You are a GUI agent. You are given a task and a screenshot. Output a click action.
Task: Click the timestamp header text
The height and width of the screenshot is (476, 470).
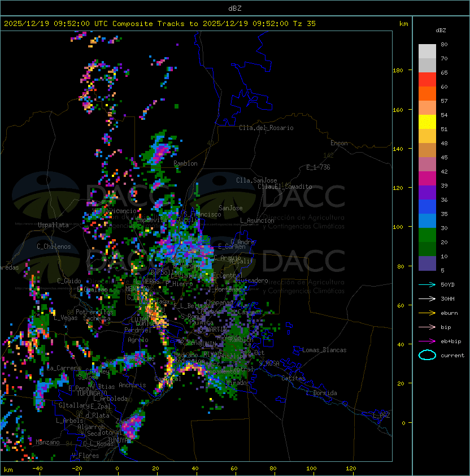click(160, 24)
